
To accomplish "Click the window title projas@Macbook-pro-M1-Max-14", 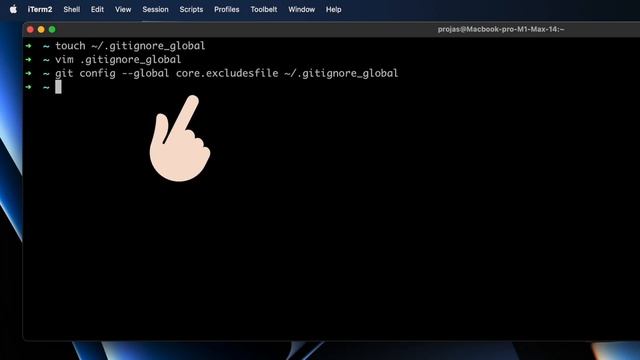I will pos(501,29).
